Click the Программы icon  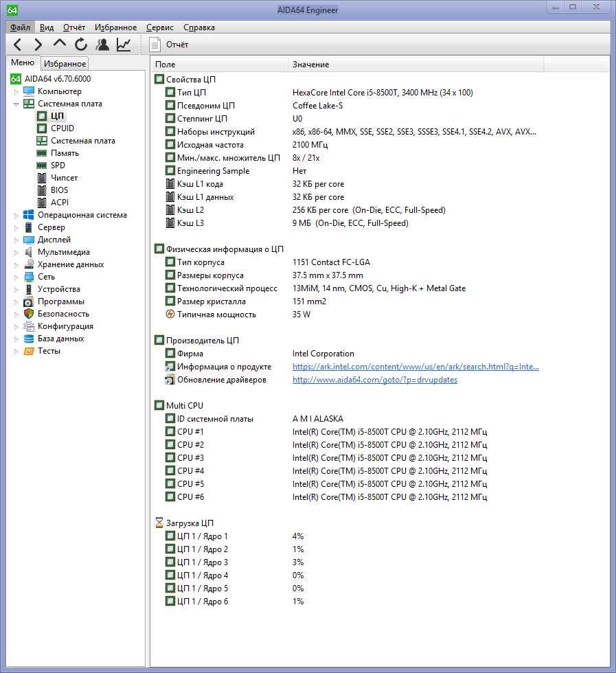[29, 301]
